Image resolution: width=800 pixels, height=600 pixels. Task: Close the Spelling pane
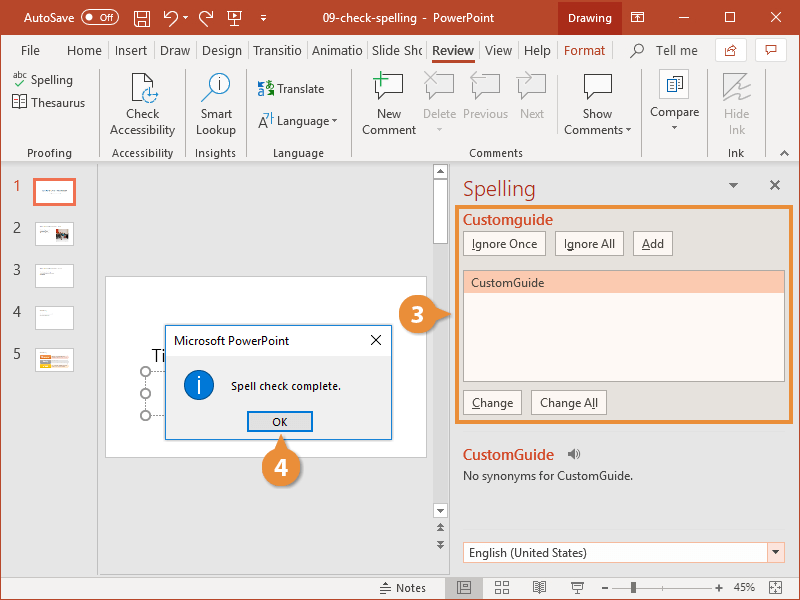click(x=774, y=185)
